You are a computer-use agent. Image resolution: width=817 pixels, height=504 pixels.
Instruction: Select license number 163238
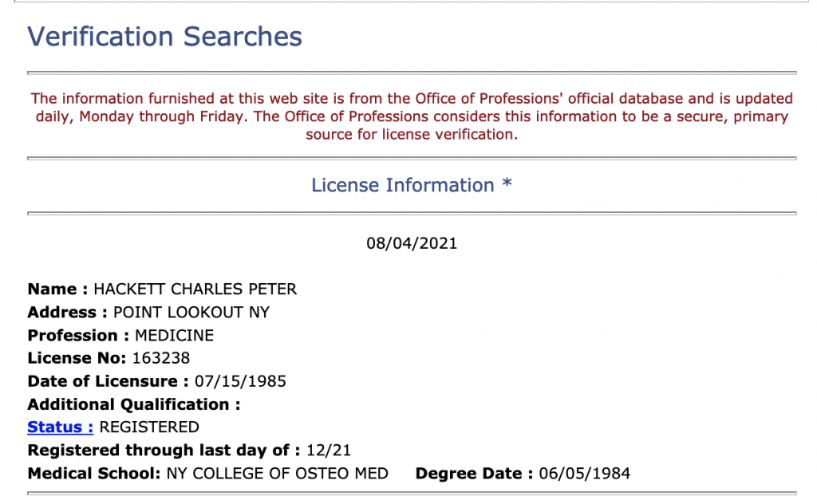[x=161, y=358]
